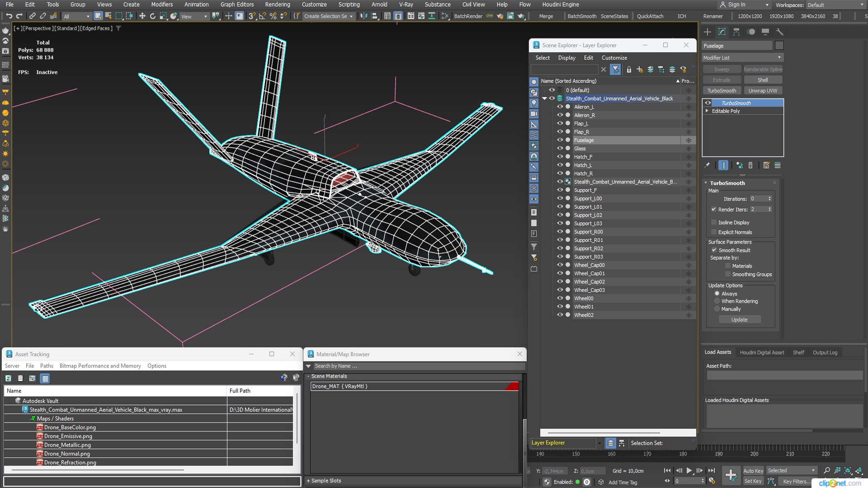868x488 pixels.
Task: Toggle the Angle Snap tool
Action: click(x=262, y=16)
